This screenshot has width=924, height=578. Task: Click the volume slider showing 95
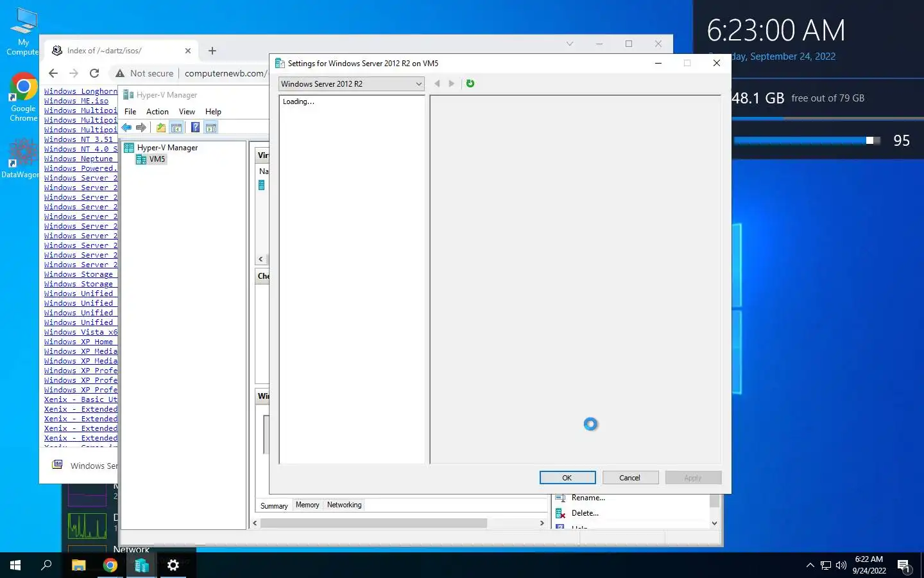click(x=807, y=141)
